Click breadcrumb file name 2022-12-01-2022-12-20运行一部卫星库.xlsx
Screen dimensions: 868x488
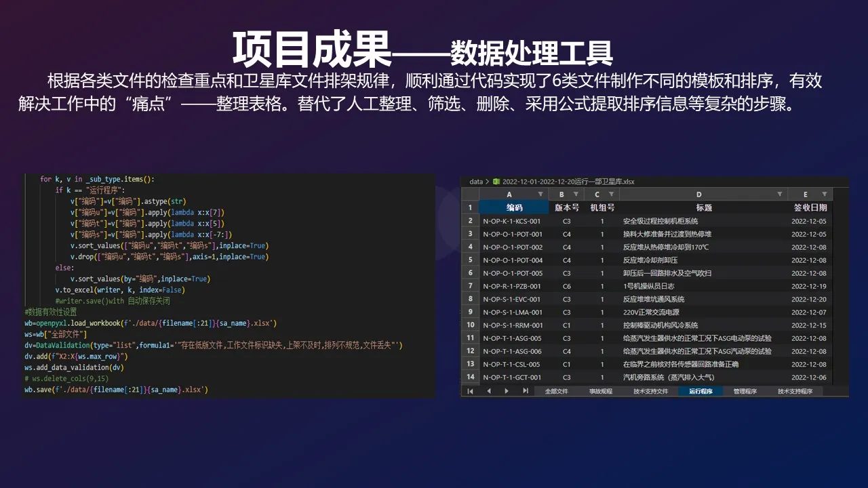click(x=568, y=182)
